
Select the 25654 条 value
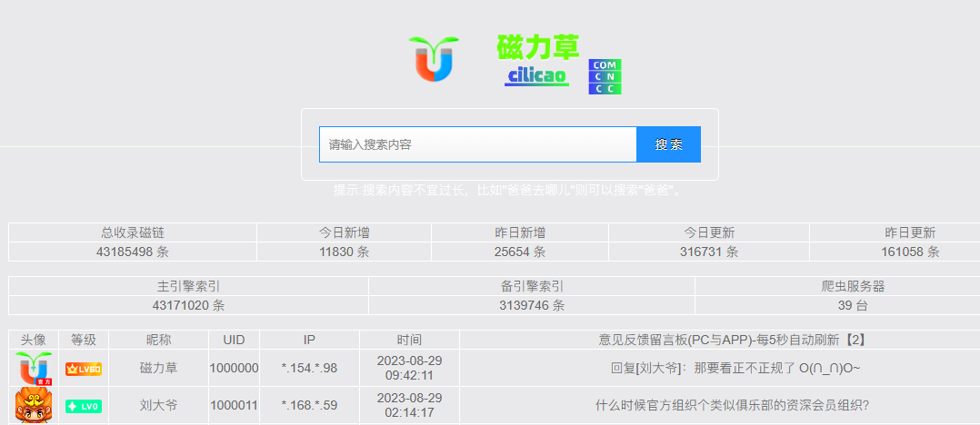tap(520, 252)
